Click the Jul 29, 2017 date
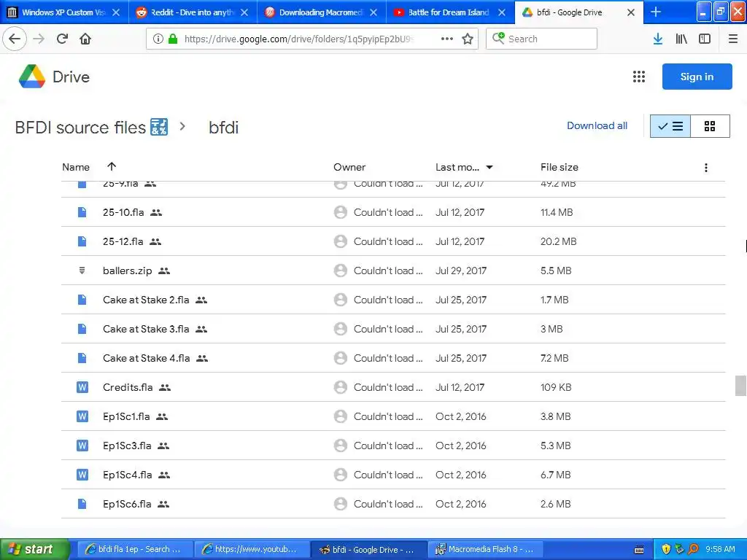Image resolution: width=747 pixels, height=560 pixels. point(461,271)
